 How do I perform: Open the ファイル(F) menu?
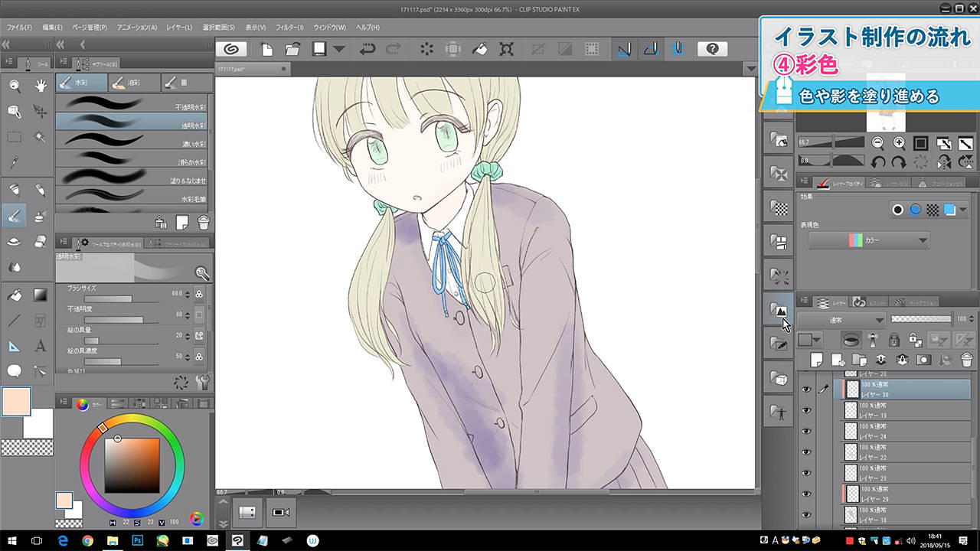(19, 27)
